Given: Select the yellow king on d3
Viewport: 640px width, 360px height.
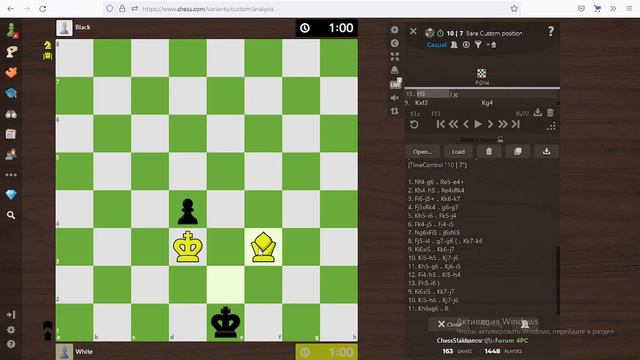Looking at the screenshot, I should click(x=188, y=247).
